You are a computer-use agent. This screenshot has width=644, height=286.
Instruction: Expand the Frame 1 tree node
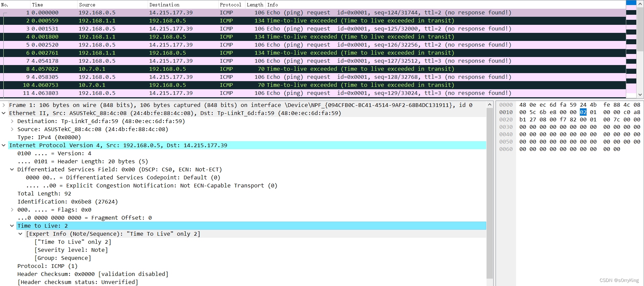4,105
